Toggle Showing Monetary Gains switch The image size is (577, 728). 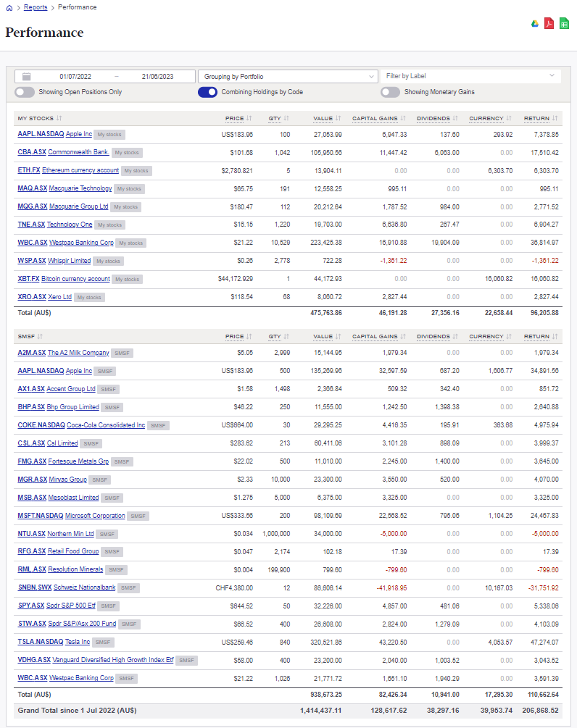pos(390,92)
